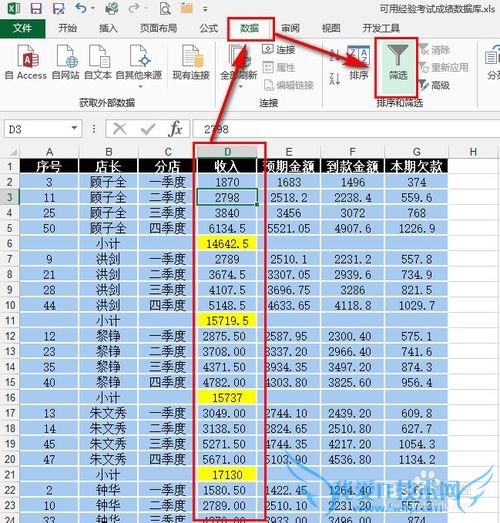Screen dimensions: 500x523
Task: Click the yellow subtotal cell 15719.5
Action: (x=227, y=321)
